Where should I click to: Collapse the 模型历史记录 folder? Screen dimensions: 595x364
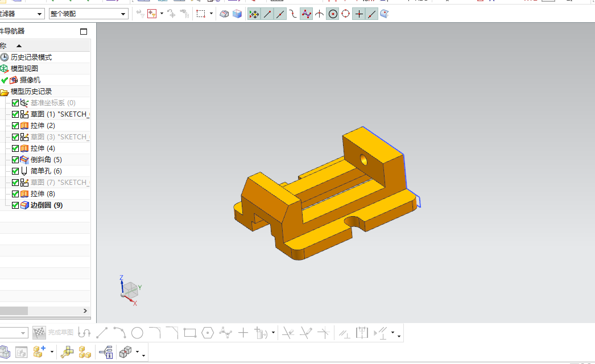(4, 92)
